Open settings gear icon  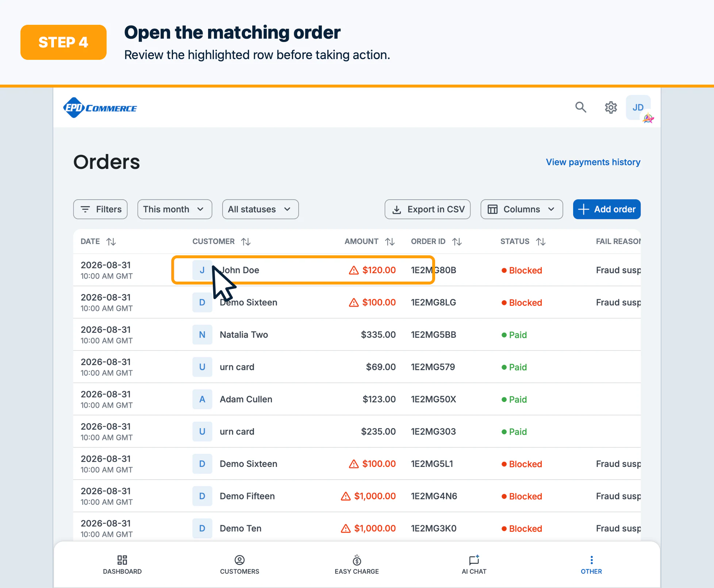coord(611,107)
